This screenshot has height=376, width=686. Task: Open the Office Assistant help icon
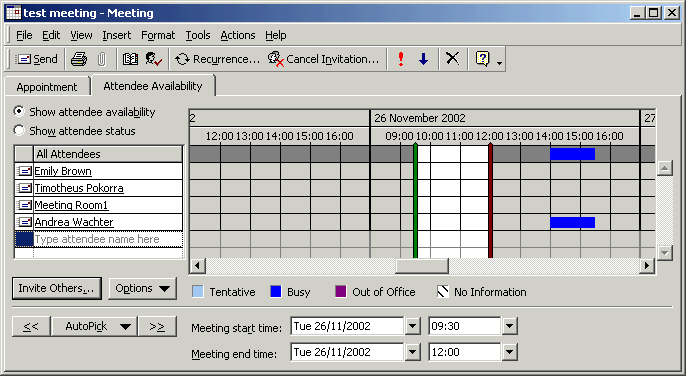[x=482, y=58]
